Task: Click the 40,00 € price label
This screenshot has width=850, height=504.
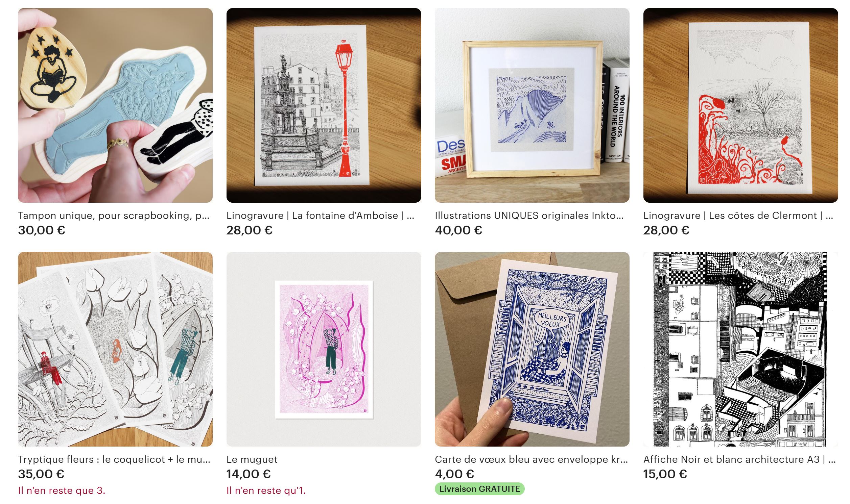Action: (x=458, y=230)
